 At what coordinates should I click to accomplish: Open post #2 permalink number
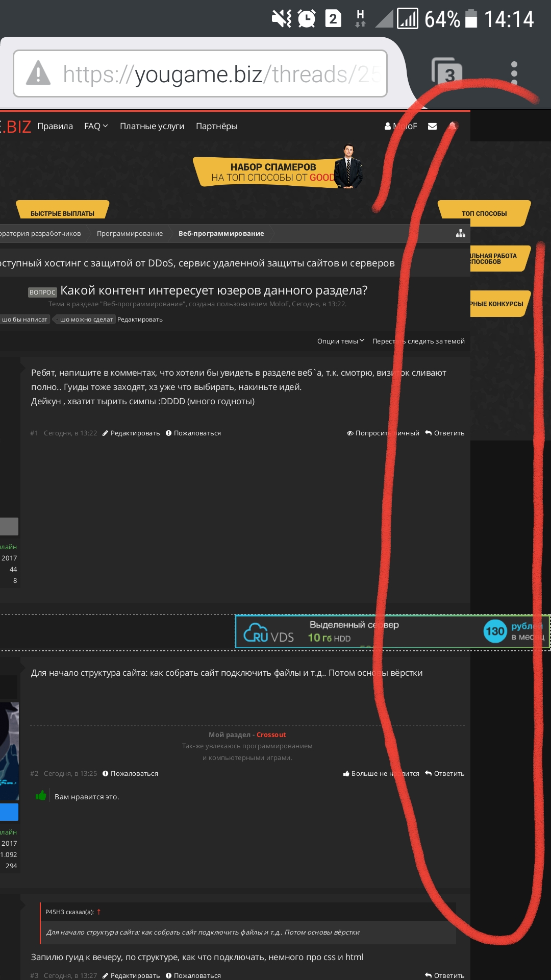tap(34, 773)
